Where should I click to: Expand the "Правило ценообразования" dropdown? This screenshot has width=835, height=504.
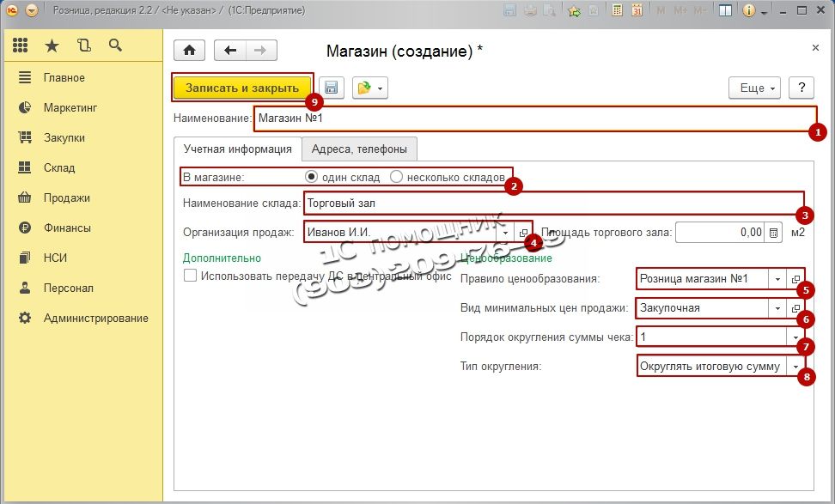777,279
